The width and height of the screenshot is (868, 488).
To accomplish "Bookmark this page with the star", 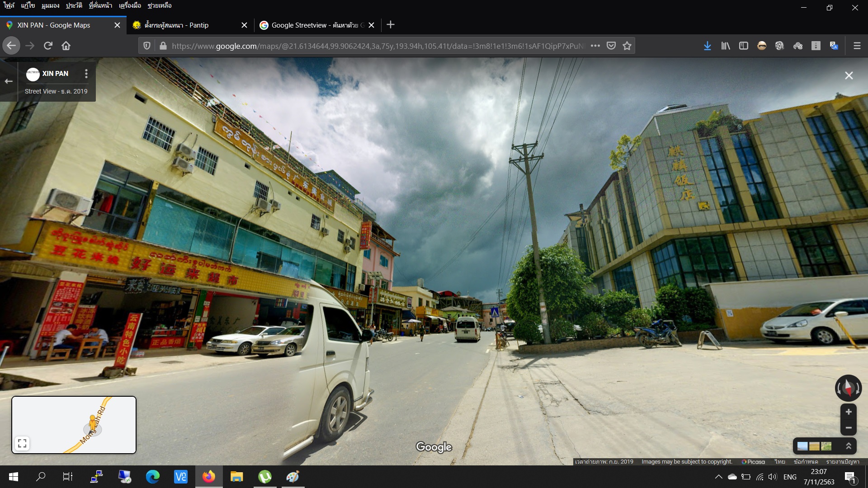I will point(627,46).
